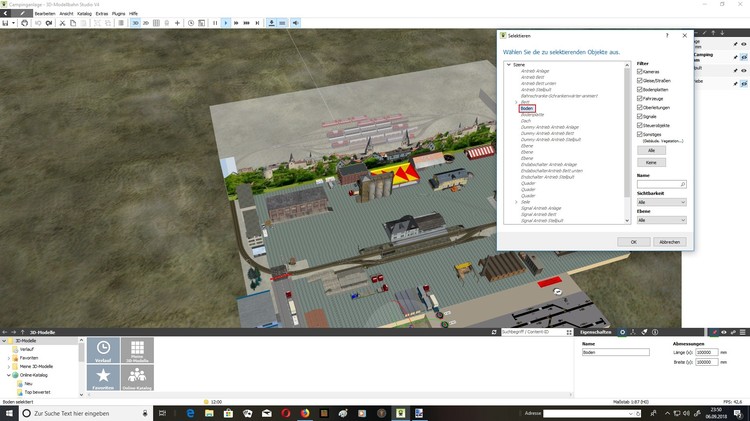Open the Sichtbarkeit dropdown
Viewport: 750px width, 421px height.
tap(661, 202)
